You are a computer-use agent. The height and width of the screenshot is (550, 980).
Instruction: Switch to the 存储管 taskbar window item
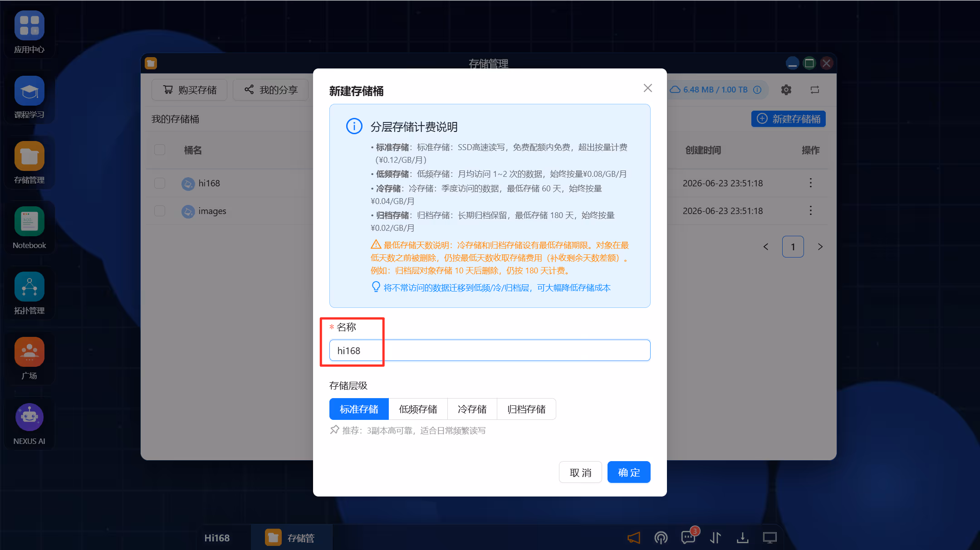click(x=292, y=538)
